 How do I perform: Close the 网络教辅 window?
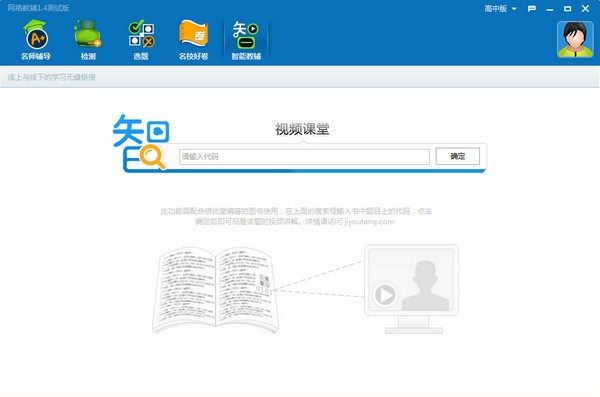(585, 8)
